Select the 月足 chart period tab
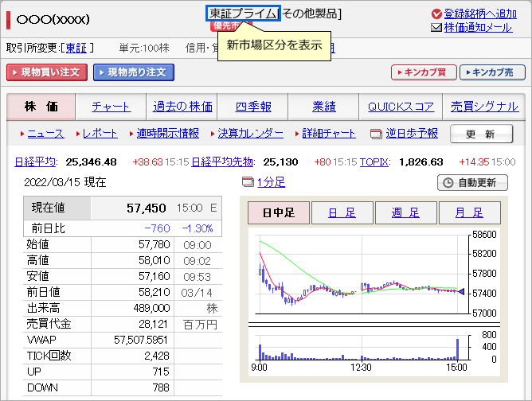This screenshot has height=401, width=532. (468, 212)
